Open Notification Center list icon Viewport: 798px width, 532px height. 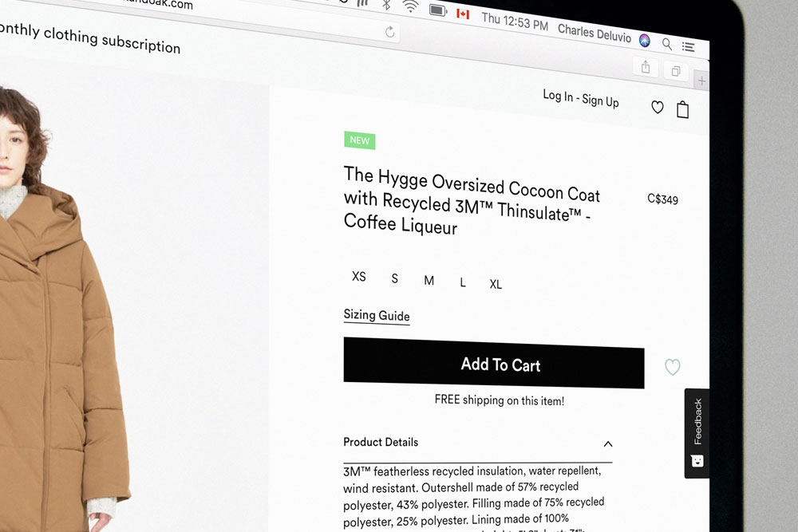pyautogui.click(x=689, y=47)
